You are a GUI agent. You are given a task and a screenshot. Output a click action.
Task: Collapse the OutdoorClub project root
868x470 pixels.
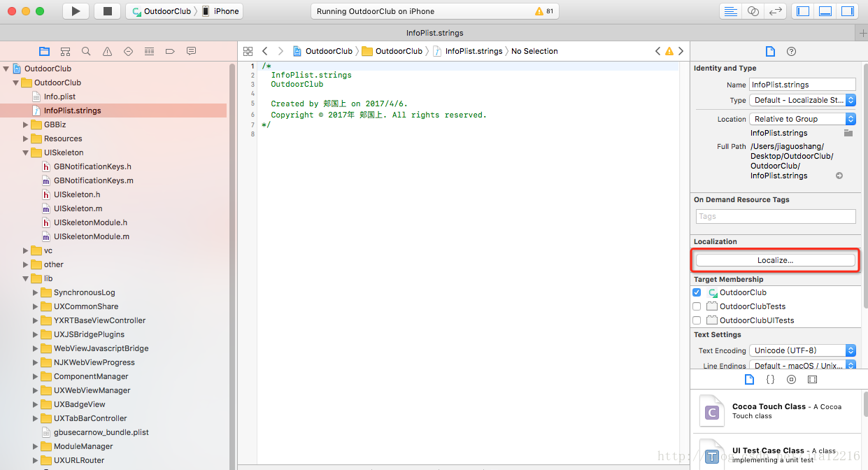[x=6, y=69]
